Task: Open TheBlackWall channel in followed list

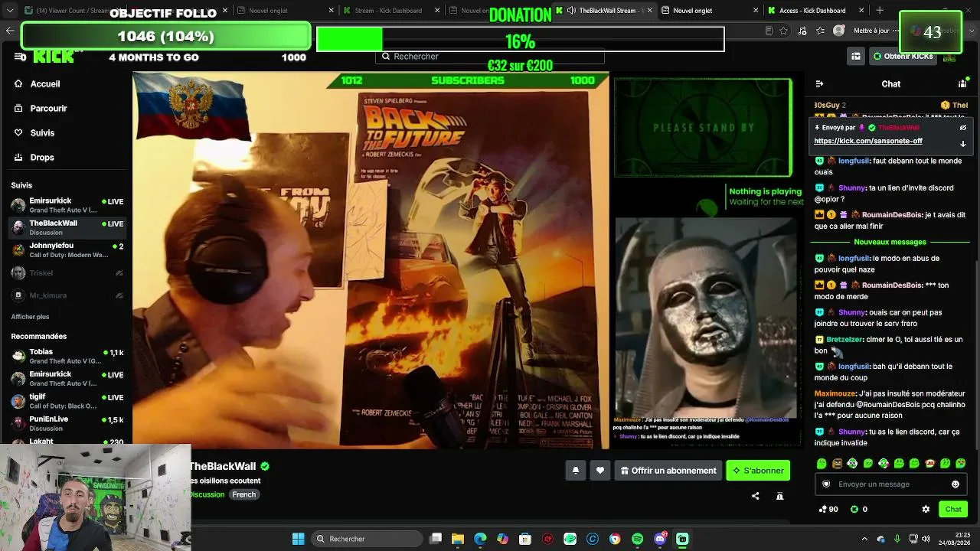Action: tap(67, 227)
